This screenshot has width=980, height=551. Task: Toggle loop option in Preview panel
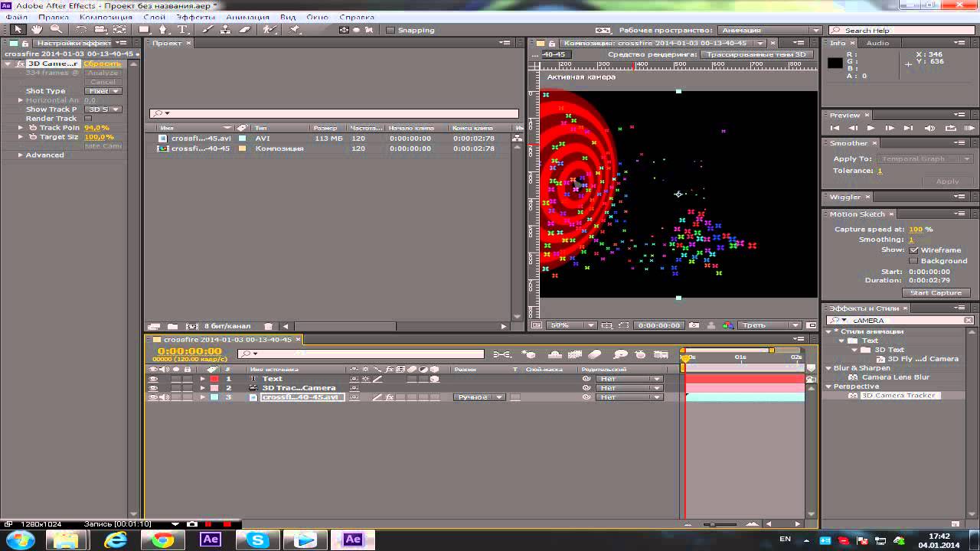[x=951, y=128]
